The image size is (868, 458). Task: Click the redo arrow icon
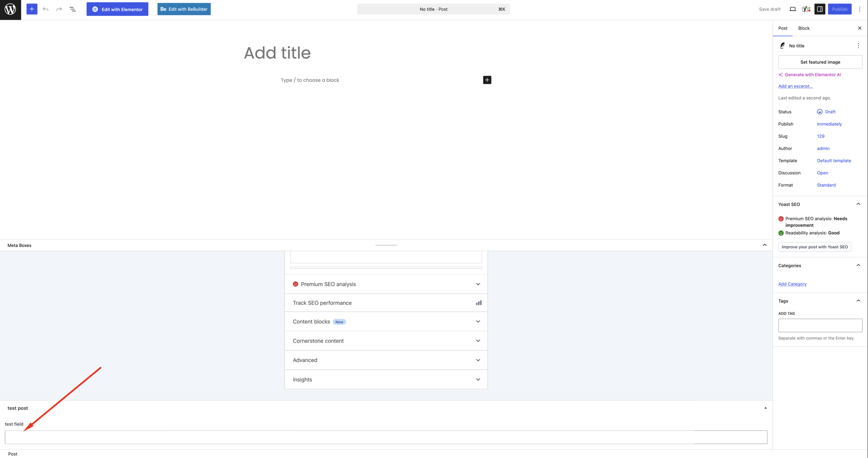tap(59, 9)
